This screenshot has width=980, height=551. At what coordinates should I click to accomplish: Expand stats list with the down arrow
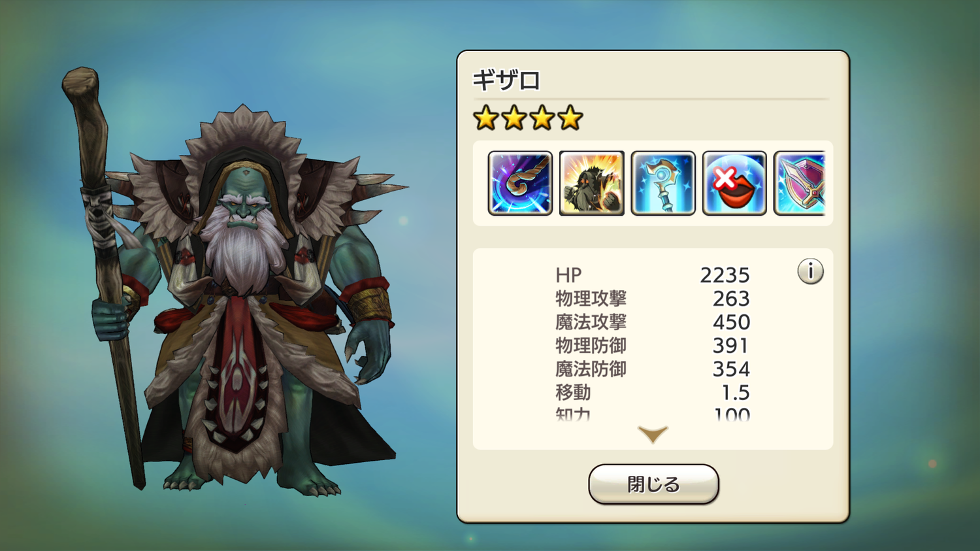coord(653,434)
